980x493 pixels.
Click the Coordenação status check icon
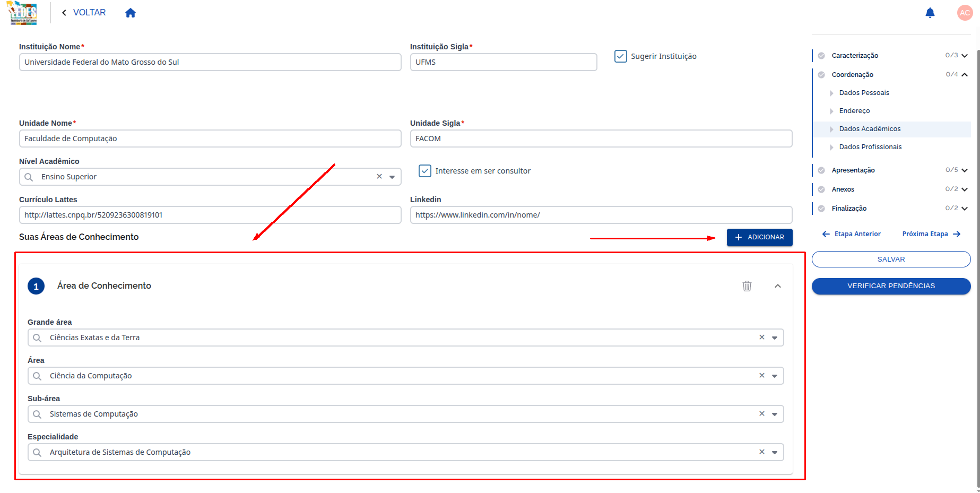tap(821, 75)
